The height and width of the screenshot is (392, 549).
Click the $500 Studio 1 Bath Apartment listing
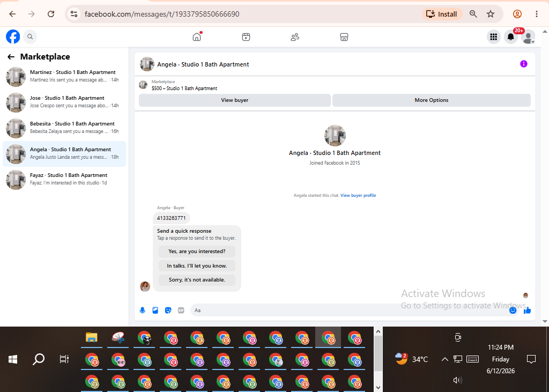click(x=184, y=88)
